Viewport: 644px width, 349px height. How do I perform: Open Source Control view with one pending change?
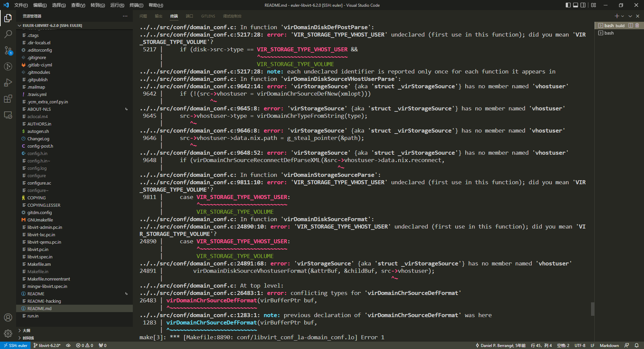(x=8, y=50)
